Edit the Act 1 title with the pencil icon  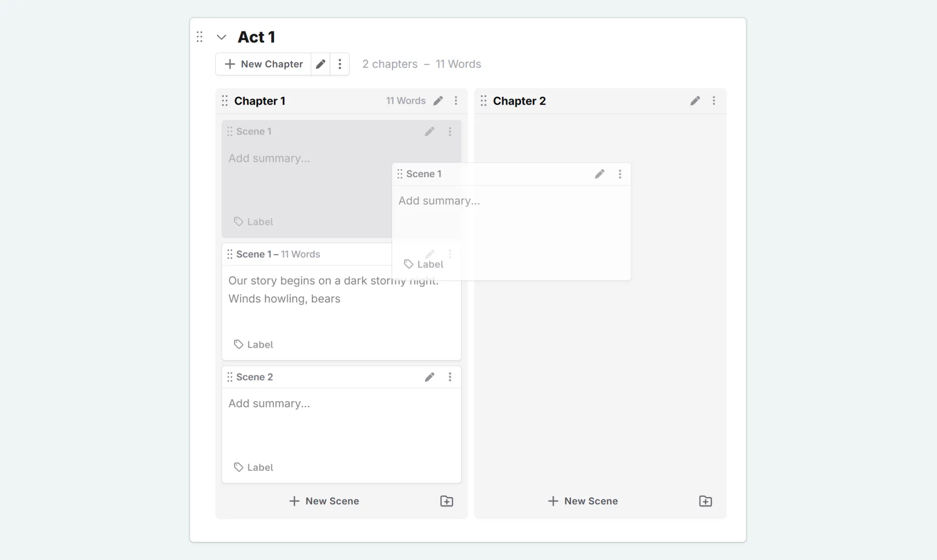(x=320, y=64)
